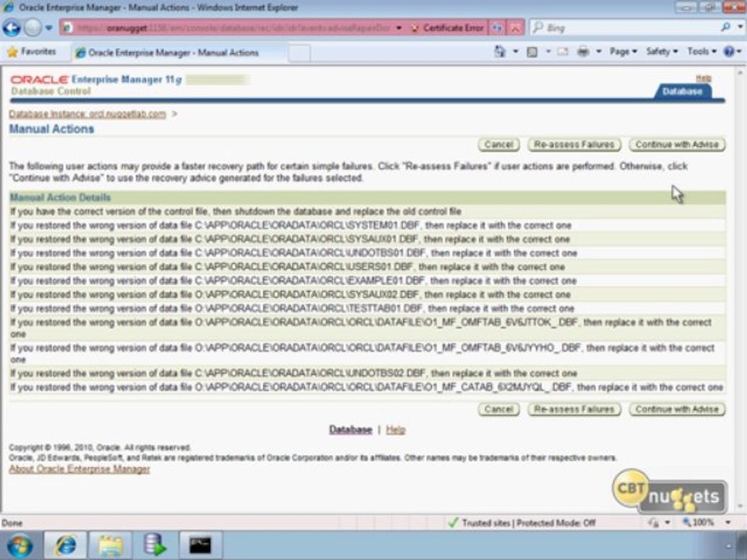Select the EXAMPLE01.DBF data file row
Image resolution: width=747 pixels, height=560 pixels.
(367, 281)
